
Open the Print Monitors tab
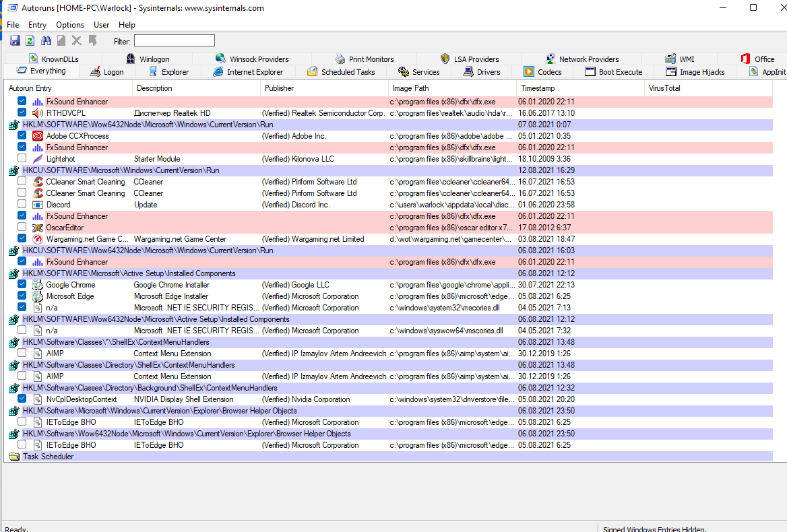(x=365, y=59)
